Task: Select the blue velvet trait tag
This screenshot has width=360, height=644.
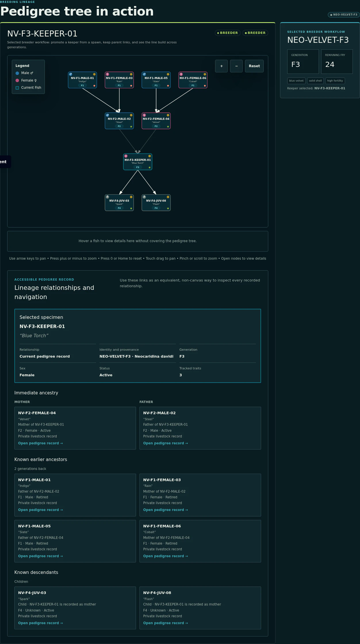Action: [x=296, y=81]
